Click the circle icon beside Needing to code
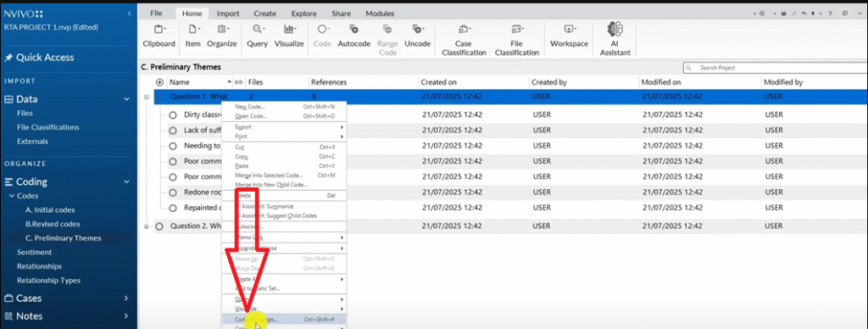868x329 pixels. (x=173, y=146)
